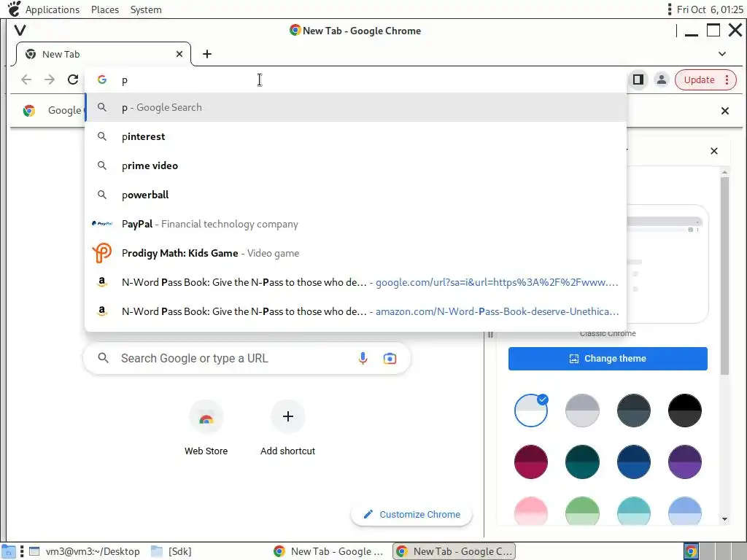The width and height of the screenshot is (747, 560).
Task: Choose the prime video suggestion
Action: tap(355, 166)
